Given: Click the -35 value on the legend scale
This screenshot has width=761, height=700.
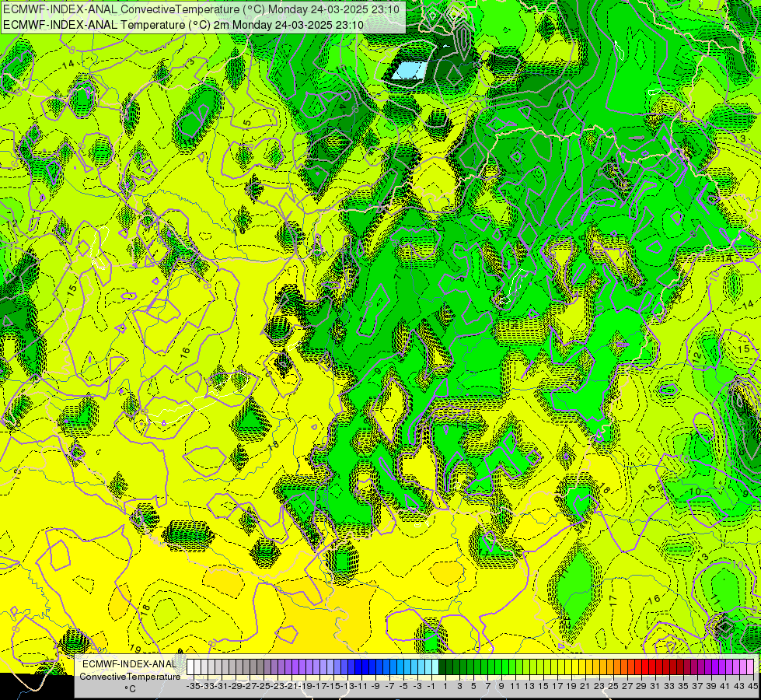Looking at the screenshot, I should [193, 686].
